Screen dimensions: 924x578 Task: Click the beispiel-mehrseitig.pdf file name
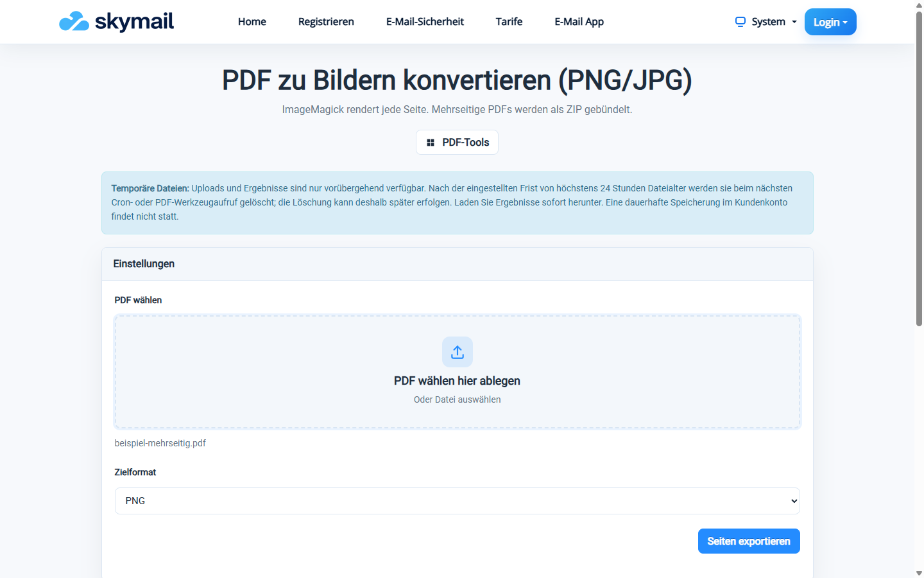click(160, 443)
